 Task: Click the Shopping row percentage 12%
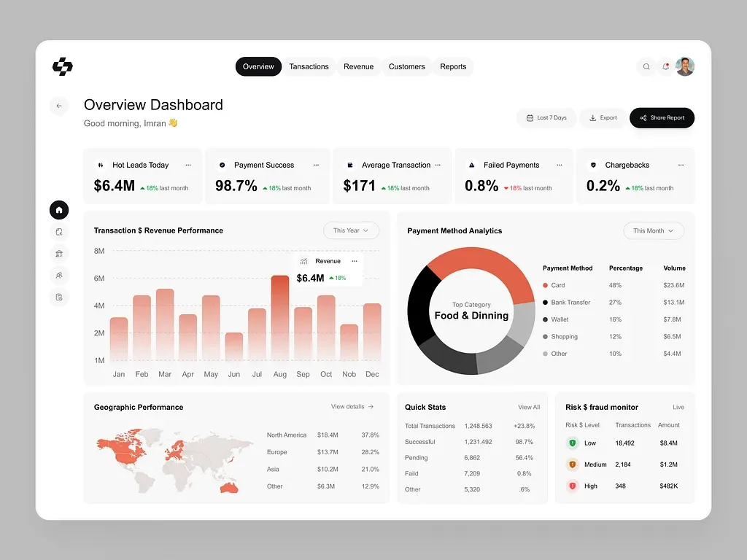616,337
